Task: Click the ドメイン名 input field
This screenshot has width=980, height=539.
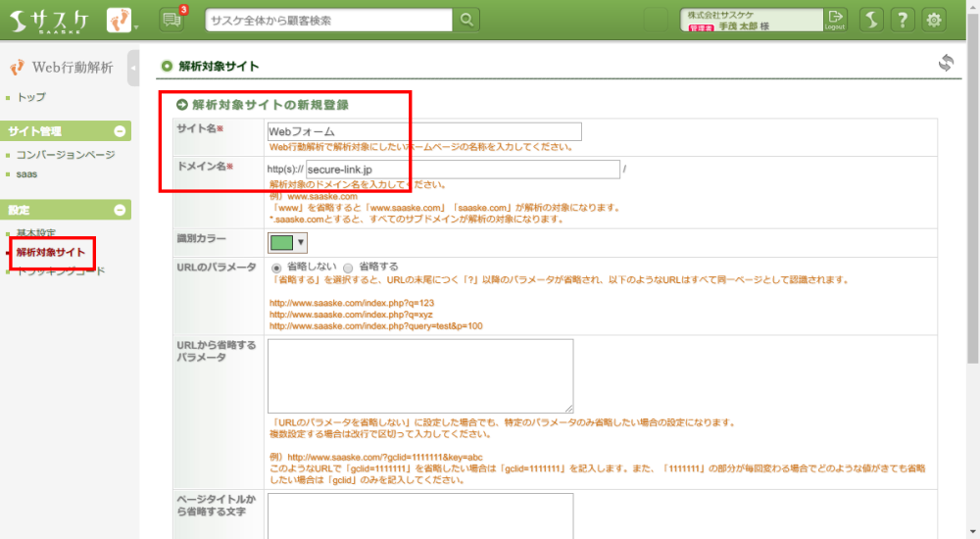Action: point(463,171)
